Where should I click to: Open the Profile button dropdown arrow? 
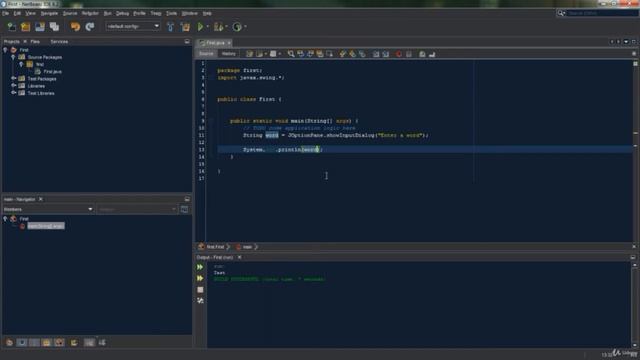click(x=245, y=27)
